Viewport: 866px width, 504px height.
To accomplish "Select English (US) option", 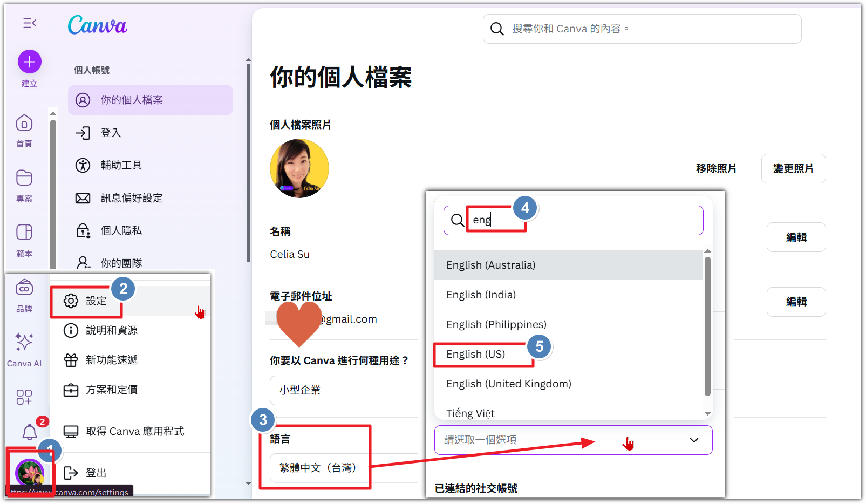I will 569,354.
